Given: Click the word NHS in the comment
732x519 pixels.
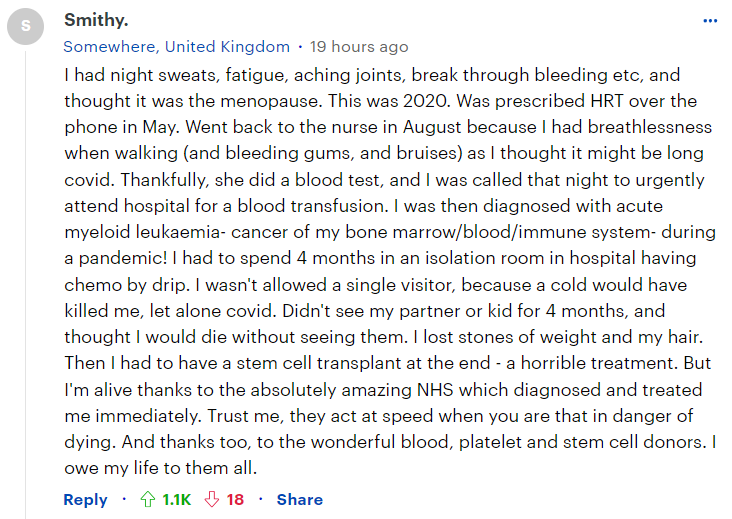Looking at the screenshot, I should 435,390.
